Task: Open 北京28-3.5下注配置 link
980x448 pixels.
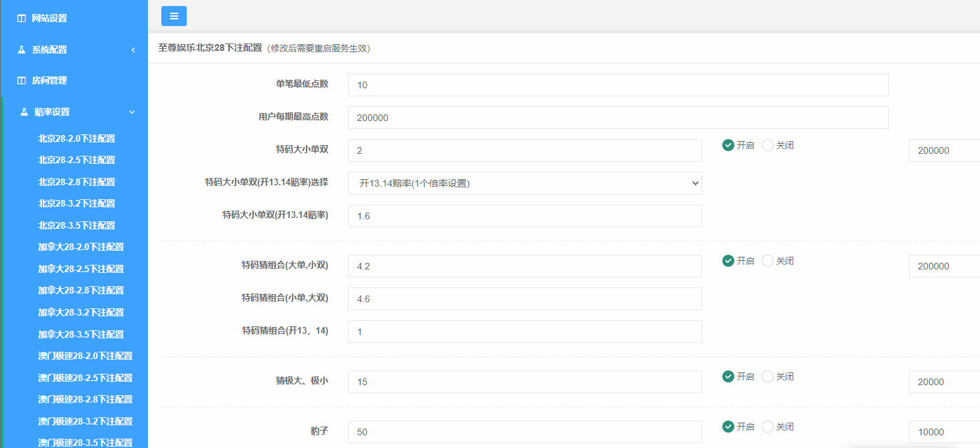Action: coord(77,225)
